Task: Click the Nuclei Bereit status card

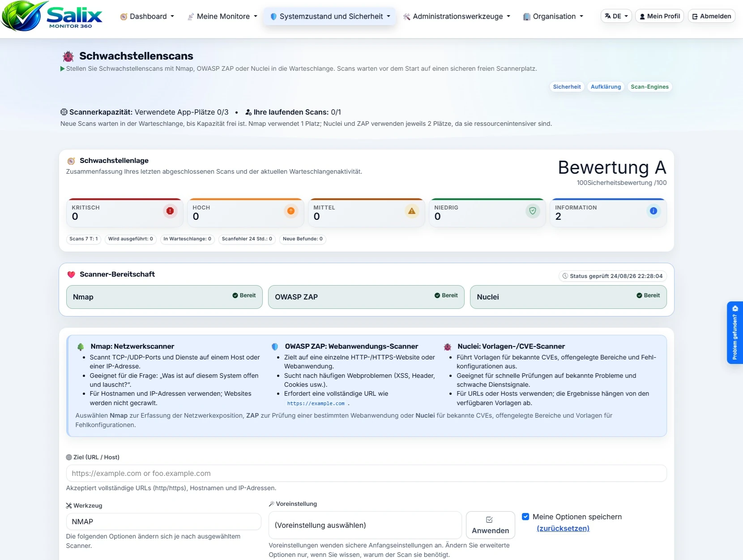Action: [x=568, y=297]
